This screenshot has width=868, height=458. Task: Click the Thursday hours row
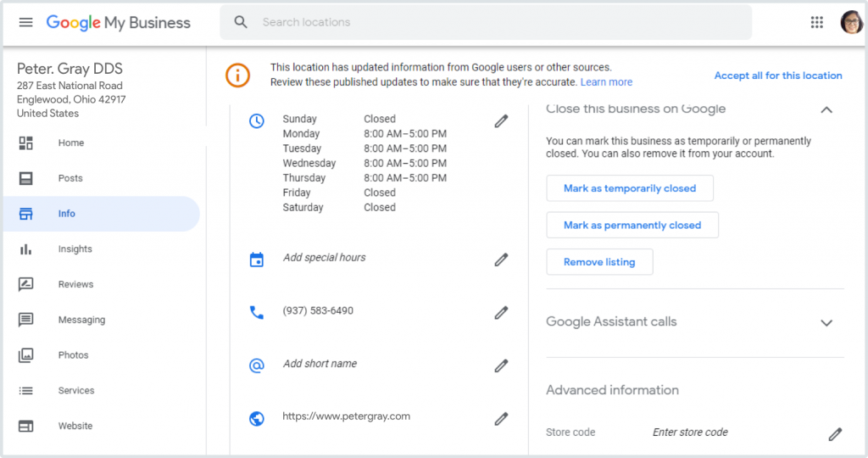tap(364, 178)
